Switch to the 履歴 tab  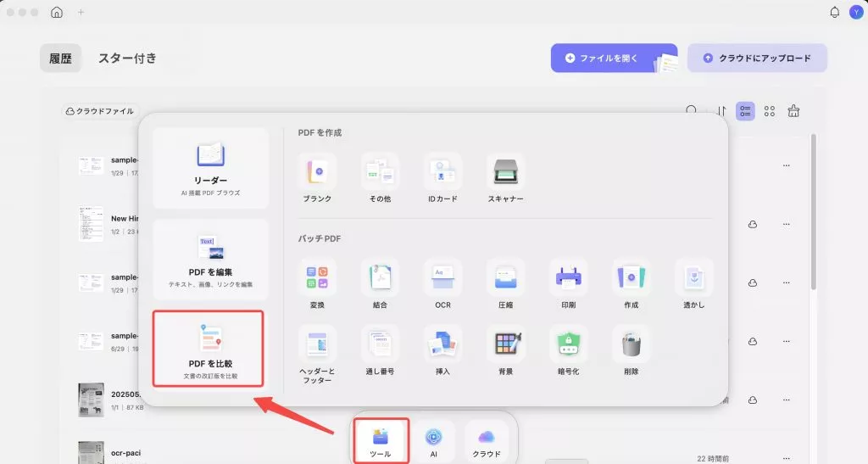click(60, 59)
